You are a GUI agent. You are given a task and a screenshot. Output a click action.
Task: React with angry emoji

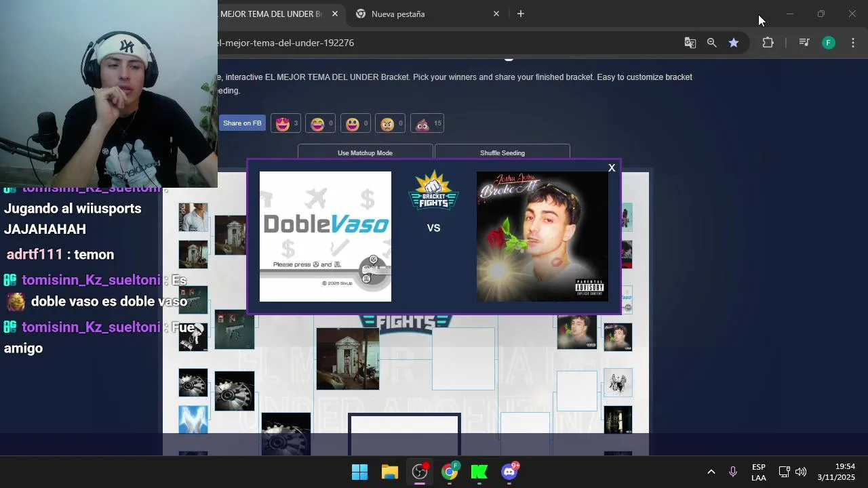click(390, 123)
